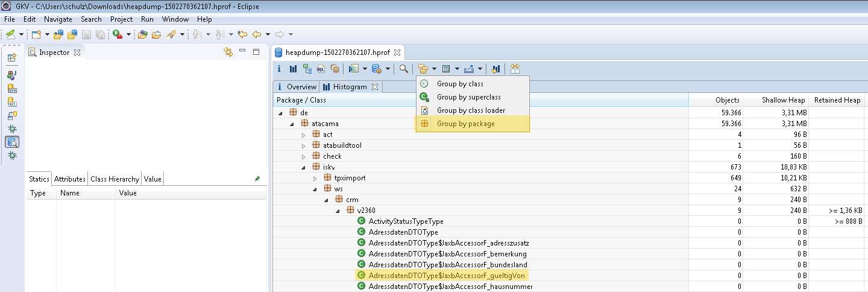
Task: Open dropdown arrow next to calculator icon
Action: point(457,69)
